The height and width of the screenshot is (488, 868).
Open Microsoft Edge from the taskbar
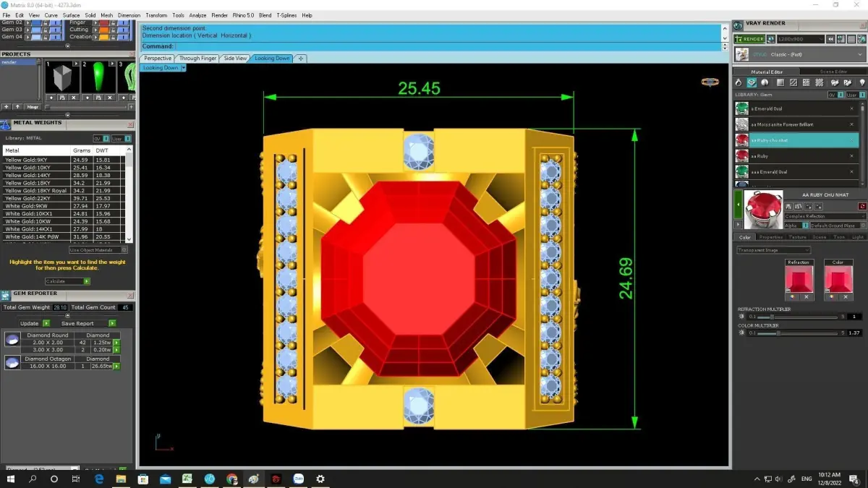click(99, 479)
